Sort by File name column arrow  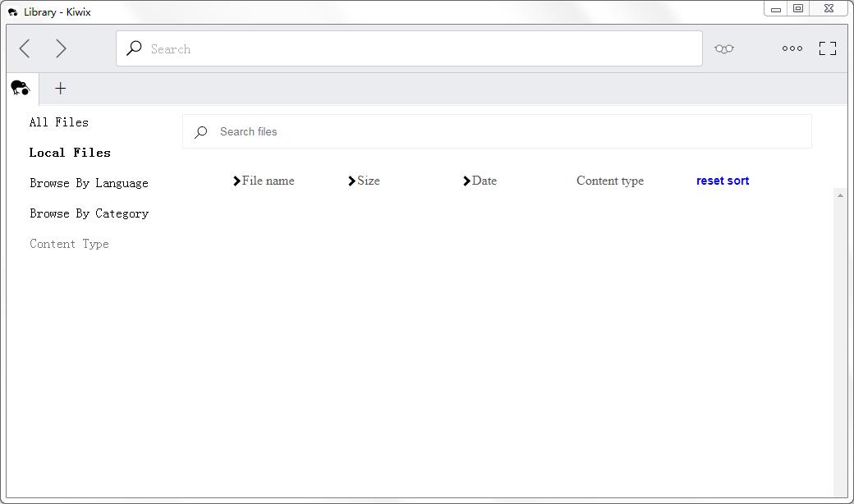coord(237,181)
